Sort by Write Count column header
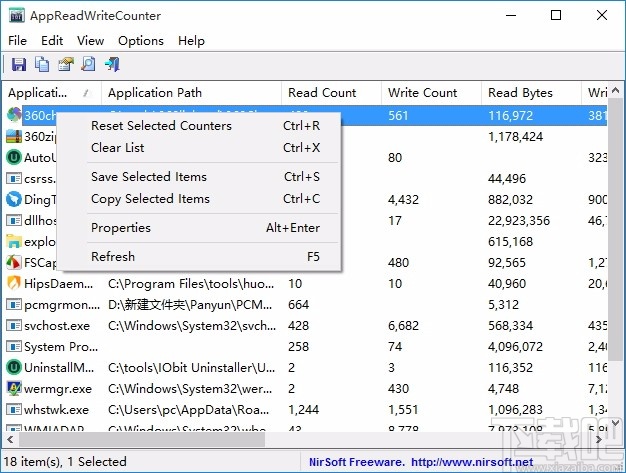The width and height of the screenshot is (626, 473). [432, 93]
